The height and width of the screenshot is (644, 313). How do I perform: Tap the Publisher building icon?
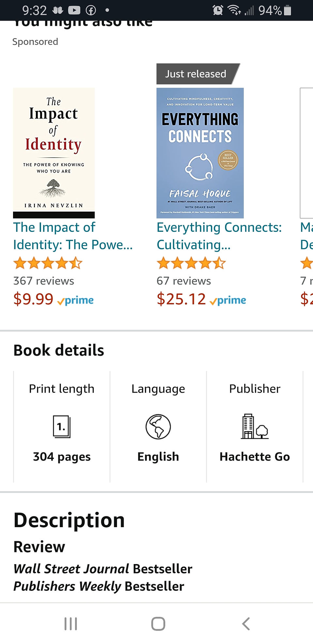[x=255, y=426]
